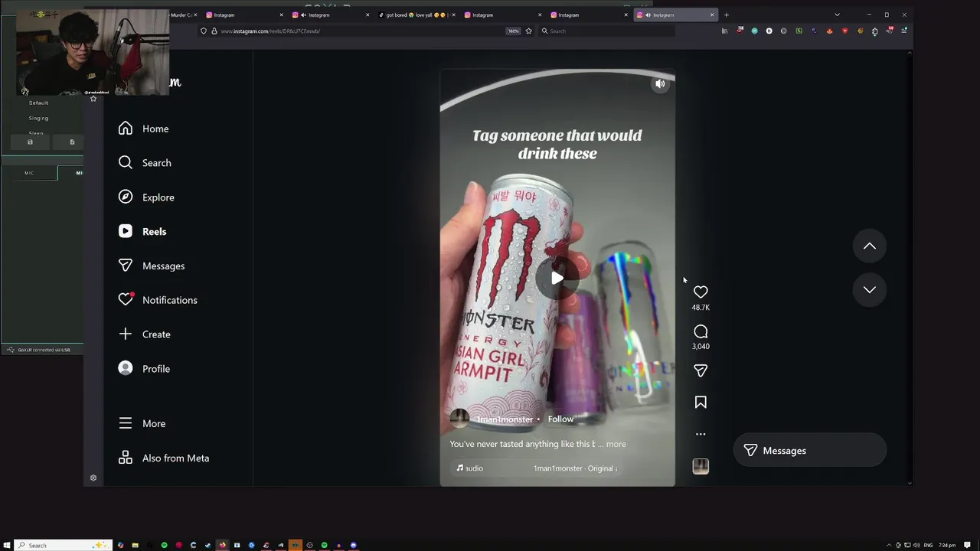Open the reel's three-dot options menu
980x551 pixels.
coord(701,434)
